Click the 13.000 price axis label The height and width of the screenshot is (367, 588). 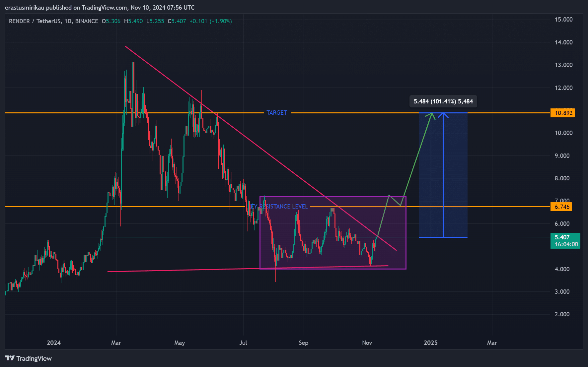[x=563, y=65]
